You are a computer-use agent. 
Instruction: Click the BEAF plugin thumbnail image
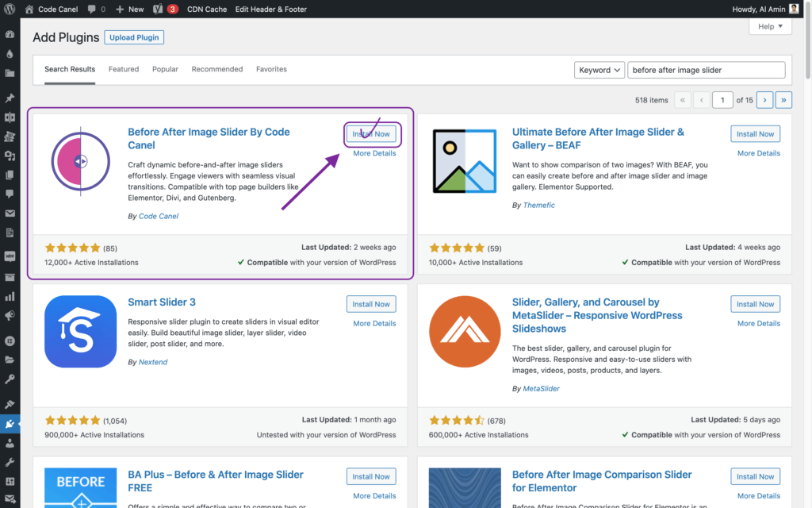click(x=465, y=161)
